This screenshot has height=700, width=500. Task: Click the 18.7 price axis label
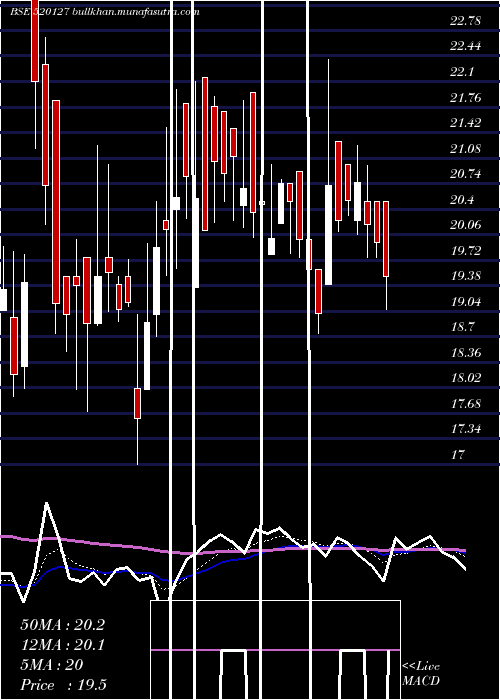tap(463, 327)
